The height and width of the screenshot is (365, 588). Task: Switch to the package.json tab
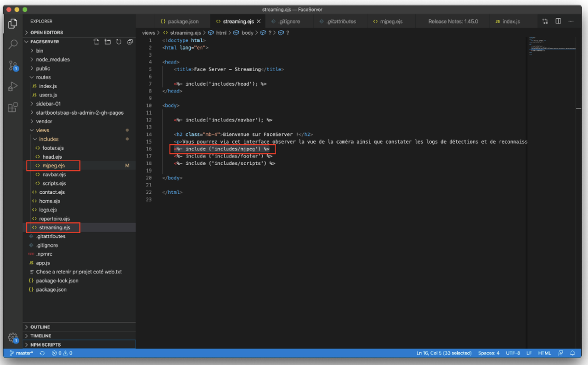[179, 21]
